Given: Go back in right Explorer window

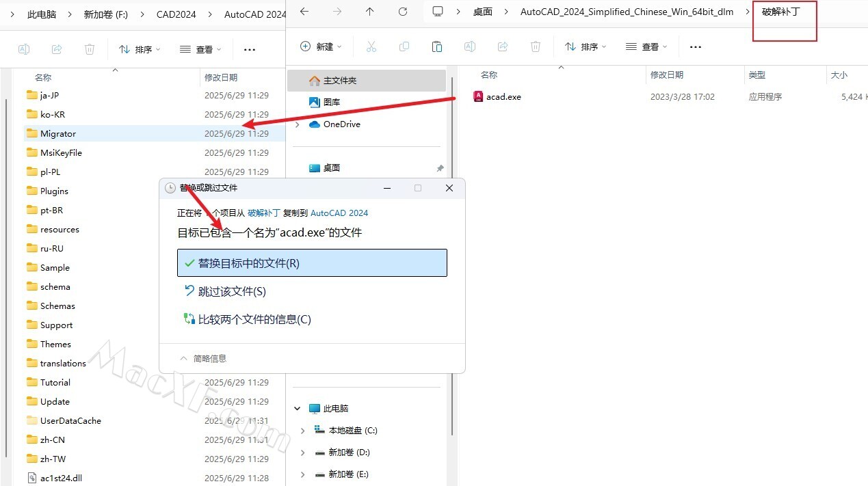Looking at the screenshot, I should pyautogui.click(x=304, y=12).
